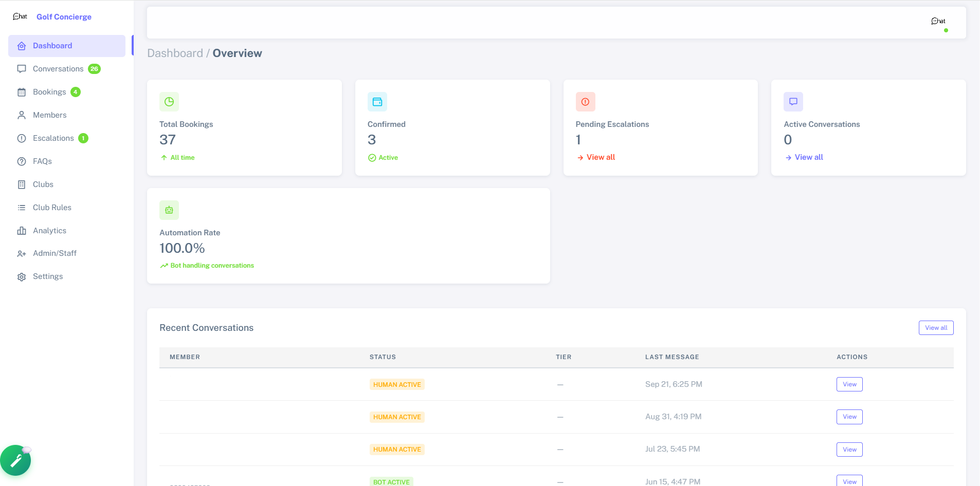Go to Admin/Staff section
The image size is (980, 486).
pyautogui.click(x=55, y=253)
